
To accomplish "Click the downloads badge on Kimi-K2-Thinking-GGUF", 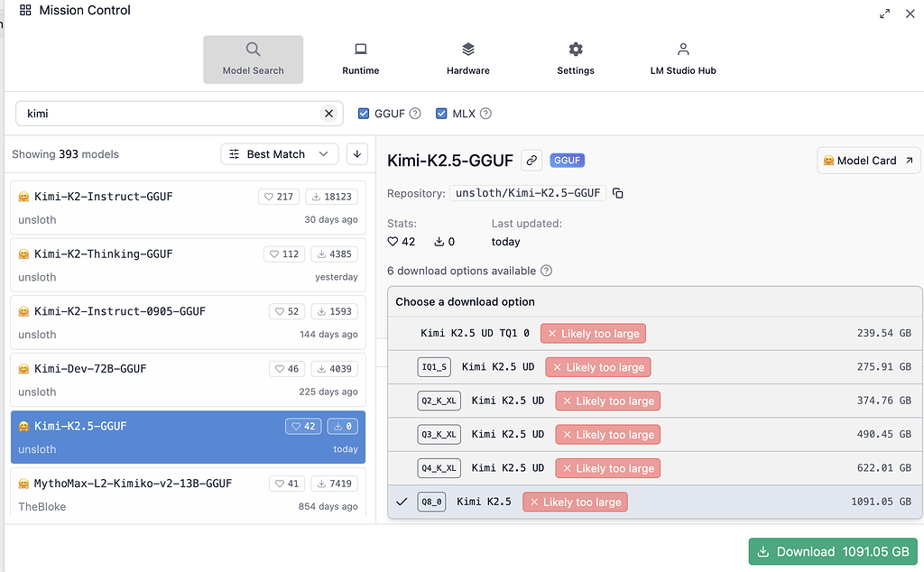I will tap(334, 254).
